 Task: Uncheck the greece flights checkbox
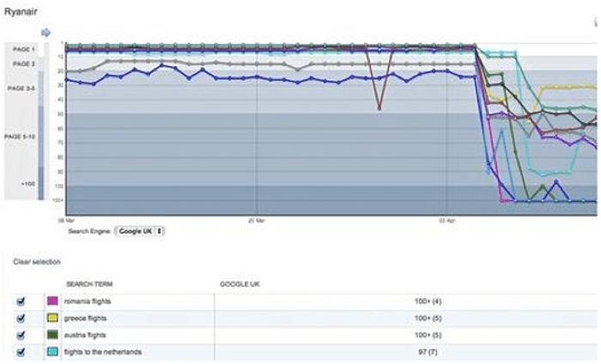[21, 318]
